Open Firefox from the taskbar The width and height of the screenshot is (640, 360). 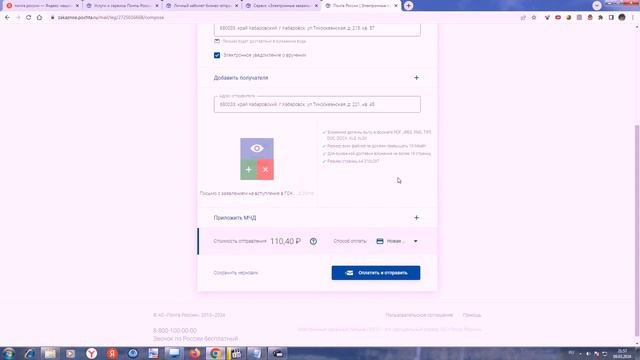coord(195,353)
